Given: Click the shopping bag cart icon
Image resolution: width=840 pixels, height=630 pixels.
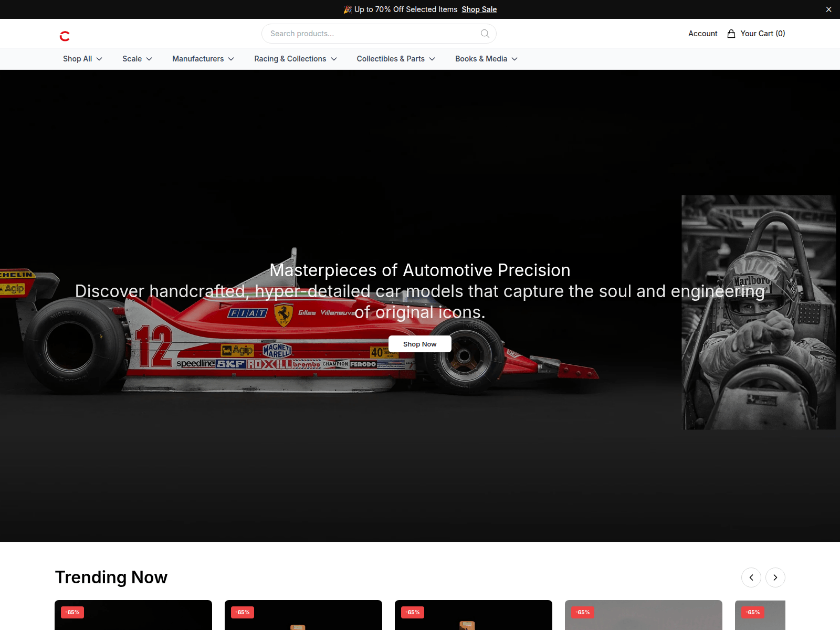Looking at the screenshot, I should pyautogui.click(x=731, y=34).
